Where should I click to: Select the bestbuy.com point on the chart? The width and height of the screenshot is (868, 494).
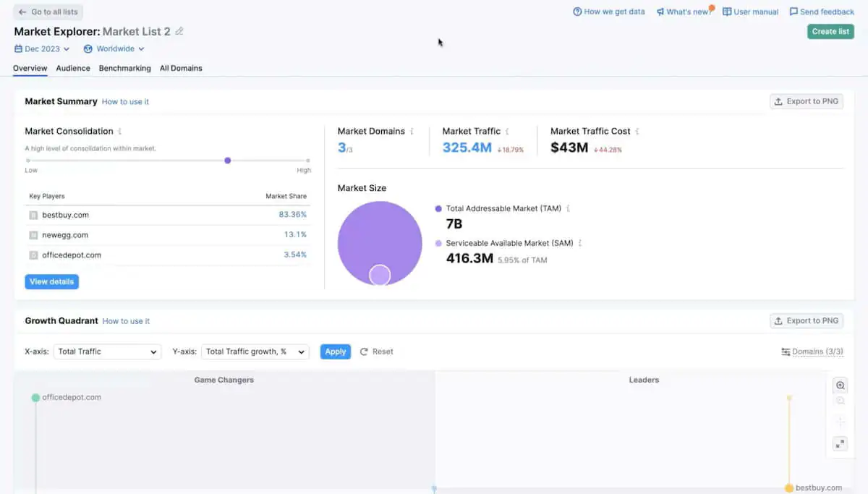point(789,489)
